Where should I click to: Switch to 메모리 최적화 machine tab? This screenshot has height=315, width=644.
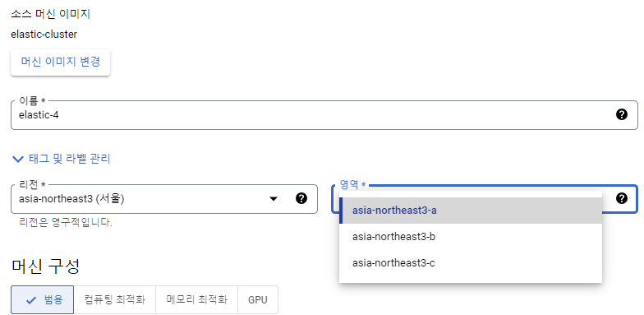tap(197, 299)
